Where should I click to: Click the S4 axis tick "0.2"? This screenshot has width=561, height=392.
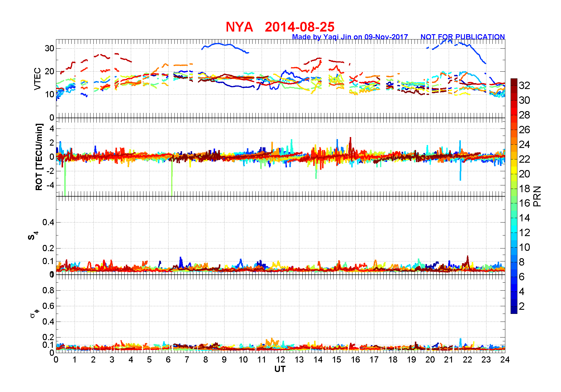(x=48, y=248)
